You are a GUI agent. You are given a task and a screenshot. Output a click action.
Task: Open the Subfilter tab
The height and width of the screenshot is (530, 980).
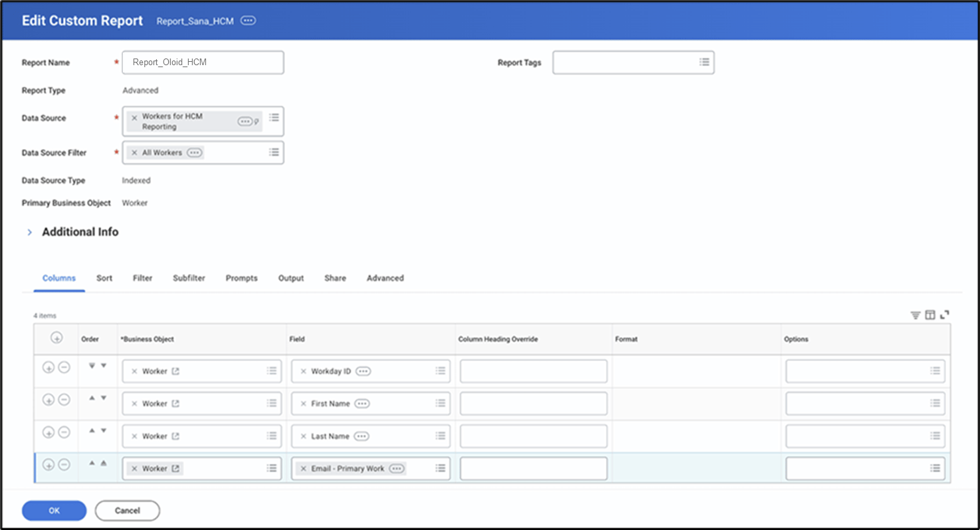[x=189, y=278]
